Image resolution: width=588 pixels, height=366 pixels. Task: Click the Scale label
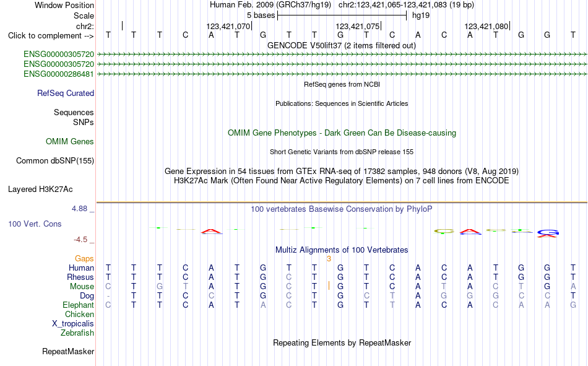coord(84,15)
